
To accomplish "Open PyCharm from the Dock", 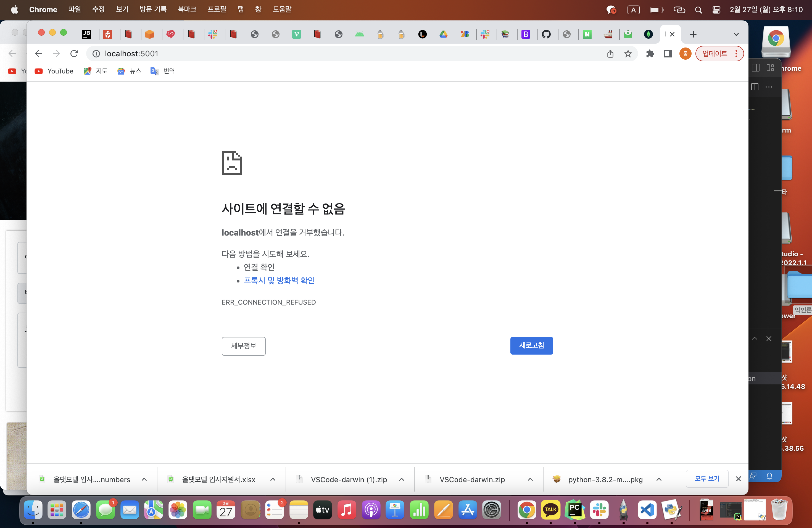I will 575,510.
